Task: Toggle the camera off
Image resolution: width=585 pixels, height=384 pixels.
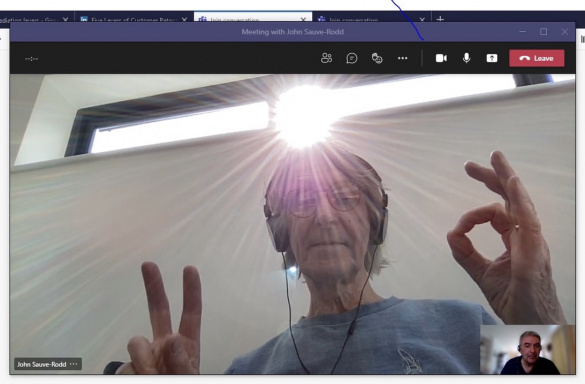Action: pos(441,58)
